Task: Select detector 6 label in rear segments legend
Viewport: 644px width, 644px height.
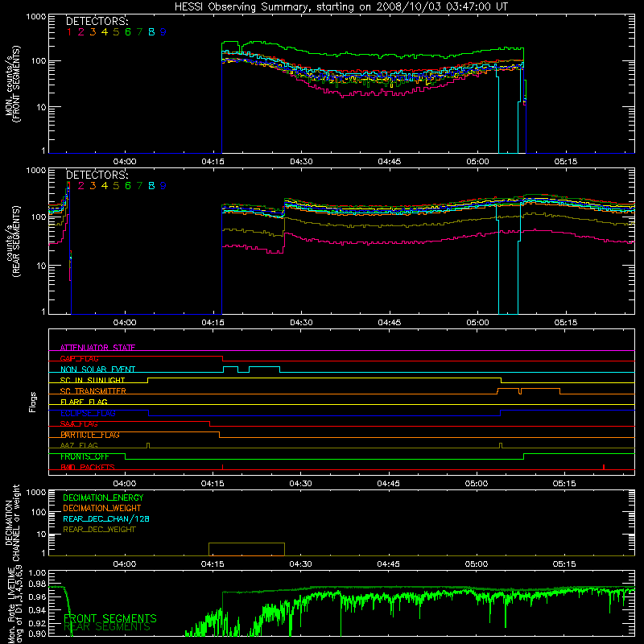Action: coord(128,186)
